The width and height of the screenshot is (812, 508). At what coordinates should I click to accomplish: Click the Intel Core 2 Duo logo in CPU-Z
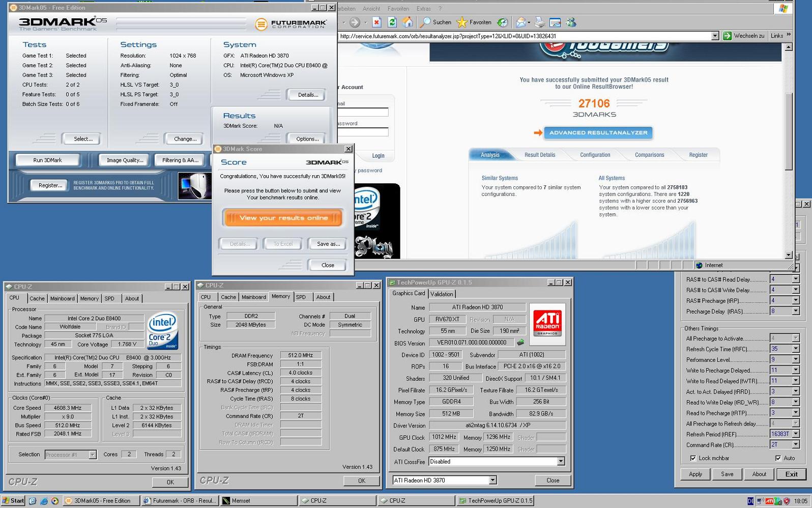point(163,331)
